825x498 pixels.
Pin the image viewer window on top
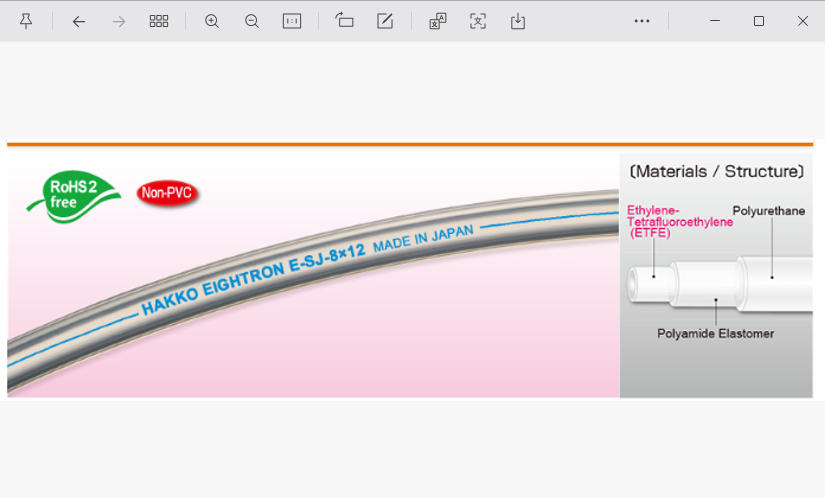(26, 22)
